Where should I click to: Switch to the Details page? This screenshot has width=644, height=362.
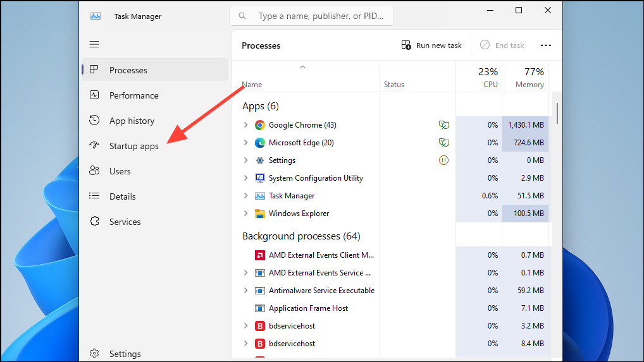point(155,196)
